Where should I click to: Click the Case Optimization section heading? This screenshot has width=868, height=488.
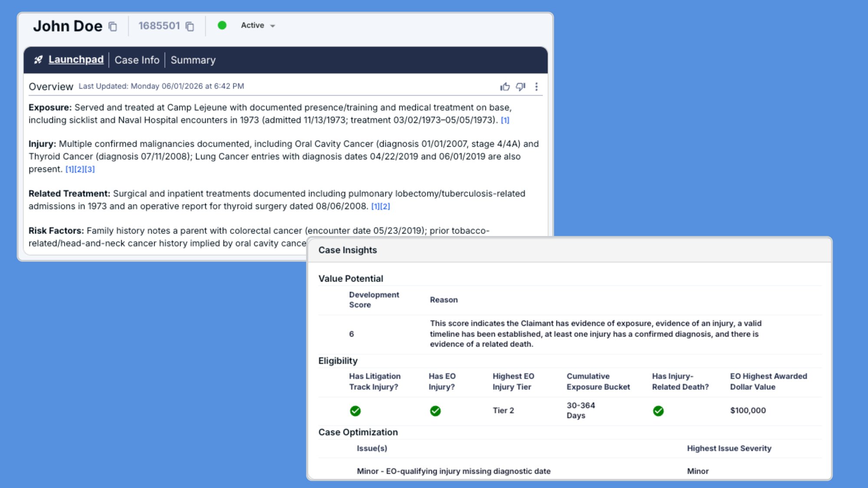[x=358, y=432]
